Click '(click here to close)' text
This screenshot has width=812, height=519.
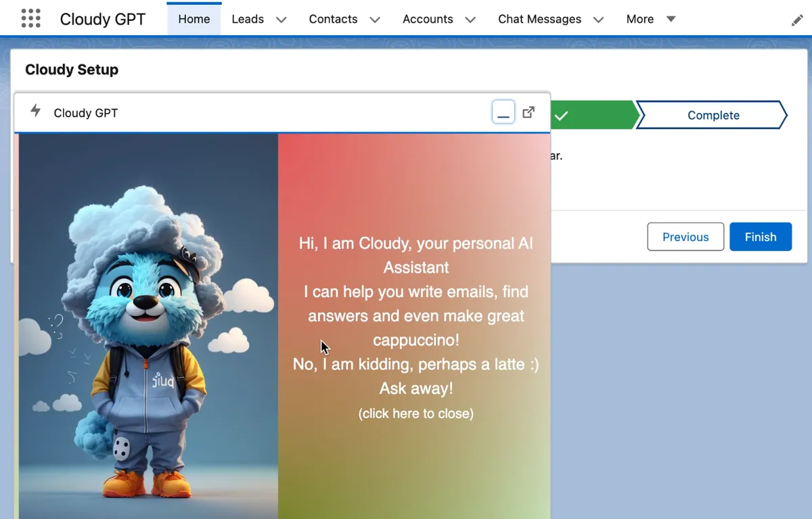(x=416, y=413)
